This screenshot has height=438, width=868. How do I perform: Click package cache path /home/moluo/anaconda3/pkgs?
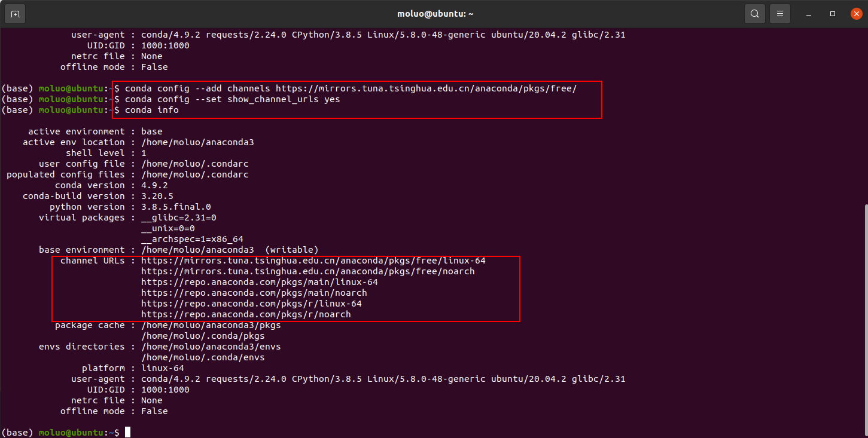211,325
